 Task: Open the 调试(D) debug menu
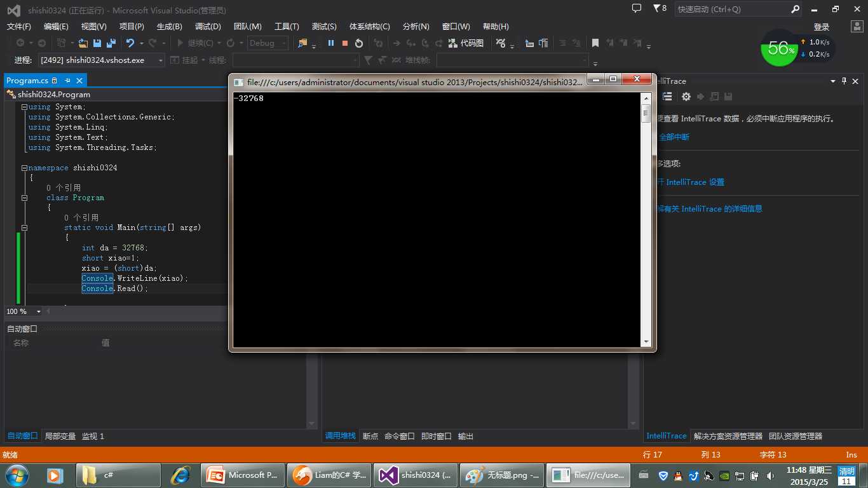[208, 26]
